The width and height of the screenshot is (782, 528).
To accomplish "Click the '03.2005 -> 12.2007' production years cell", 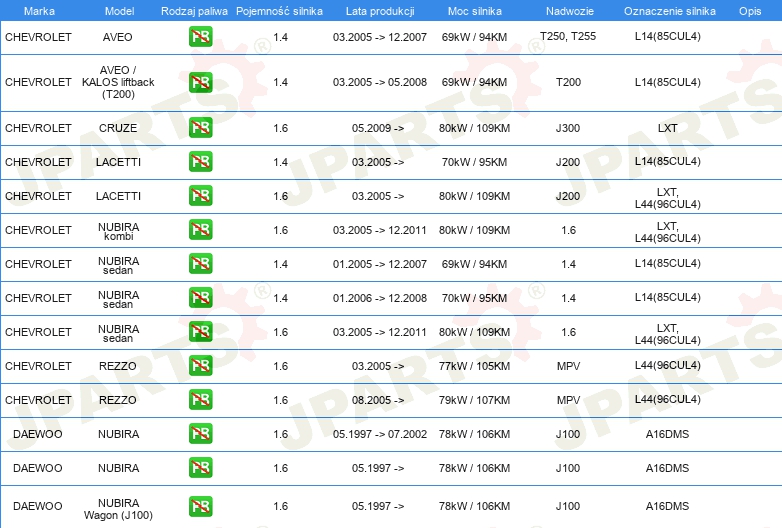I will click(x=380, y=37).
